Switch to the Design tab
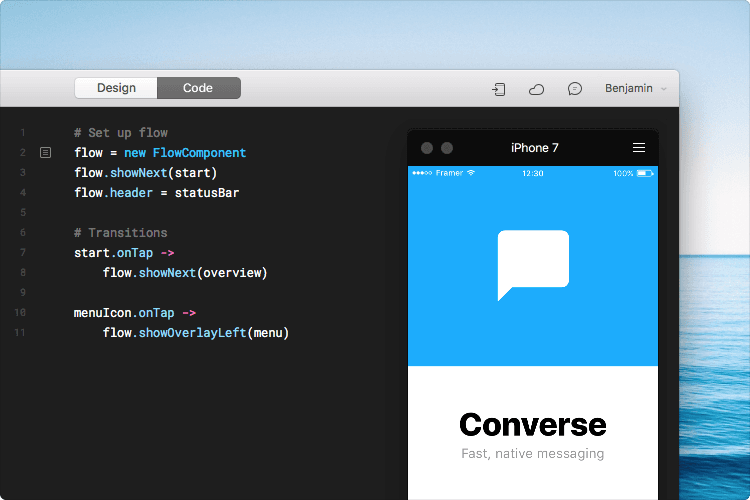Image resolution: width=750 pixels, height=500 pixels. click(116, 88)
